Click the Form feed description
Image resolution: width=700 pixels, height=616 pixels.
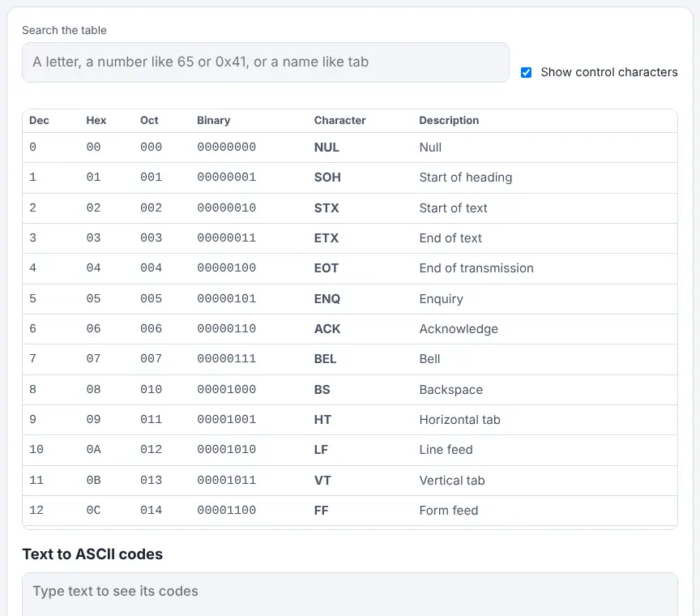[449, 510]
